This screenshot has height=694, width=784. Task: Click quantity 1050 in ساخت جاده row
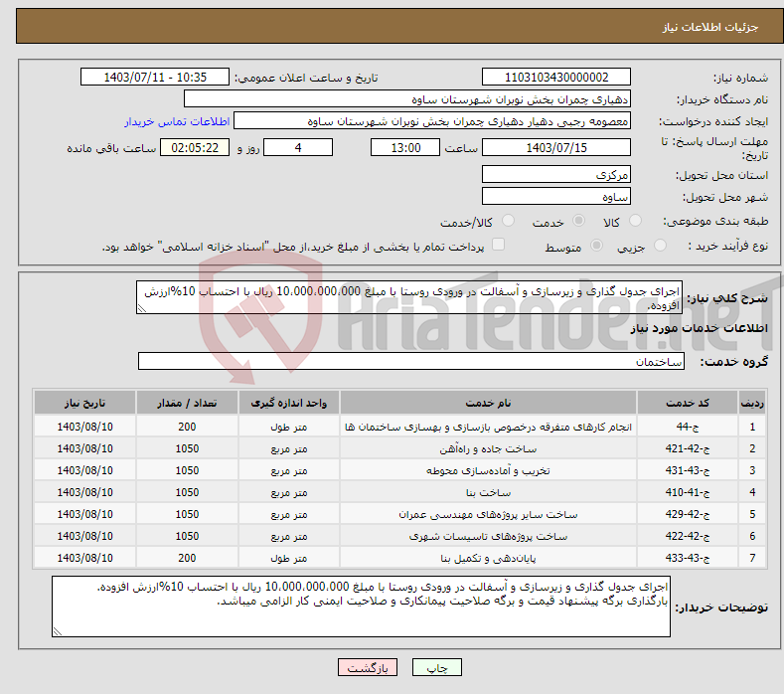[187, 448]
